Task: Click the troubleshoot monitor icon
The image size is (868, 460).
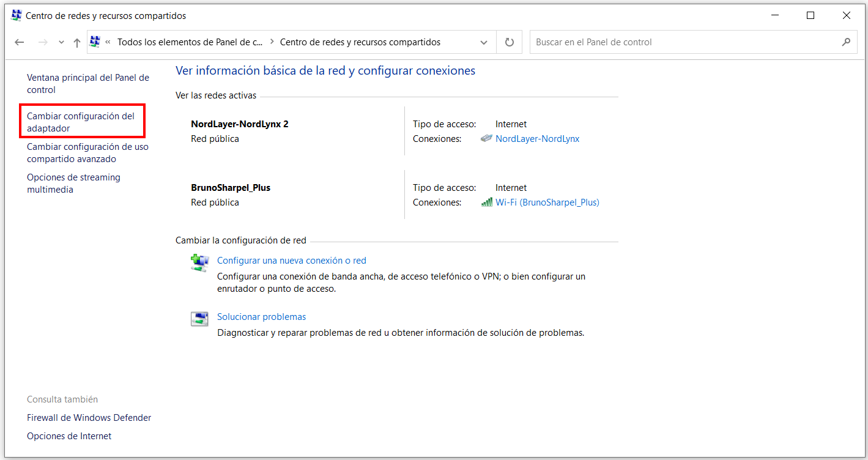Action: 199,318
